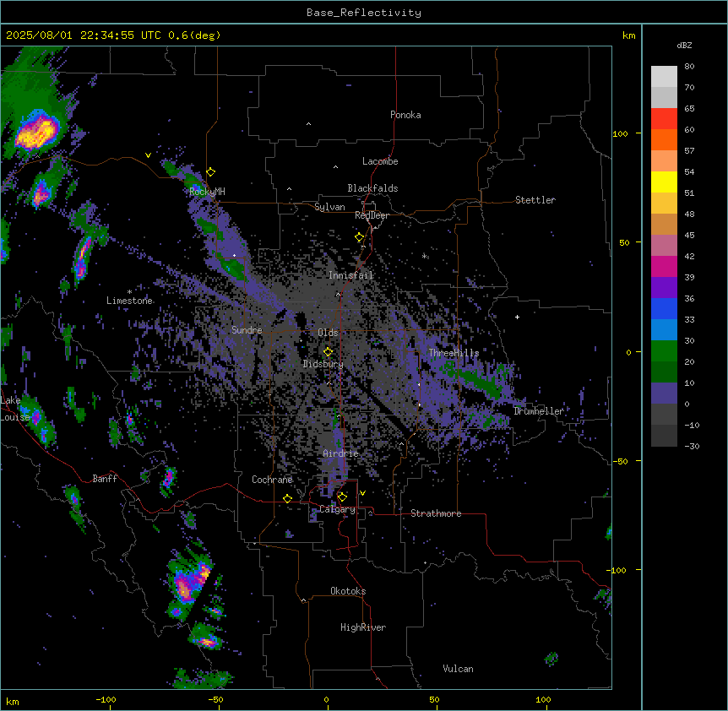The height and width of the screenshot is (711, 728).
Task: Click the Strathmore label
Action: pyautogui.click(x=436, y=513)
